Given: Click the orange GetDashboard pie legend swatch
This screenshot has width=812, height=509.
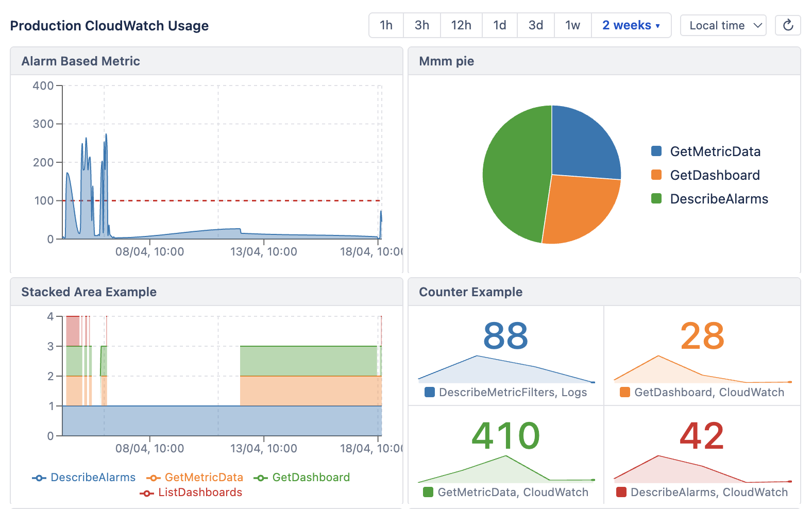Looking at the screenshot, I should [656, 175].
